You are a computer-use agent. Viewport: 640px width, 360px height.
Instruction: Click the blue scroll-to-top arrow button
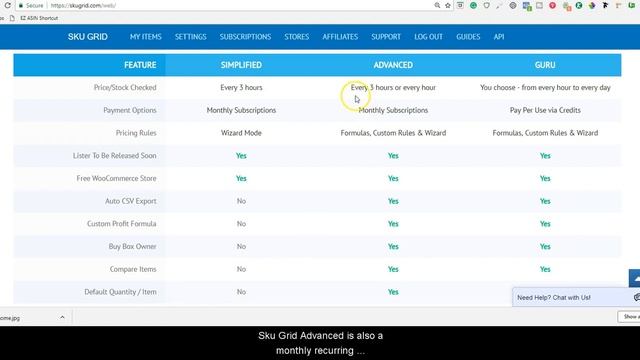[x=635, y=278]
